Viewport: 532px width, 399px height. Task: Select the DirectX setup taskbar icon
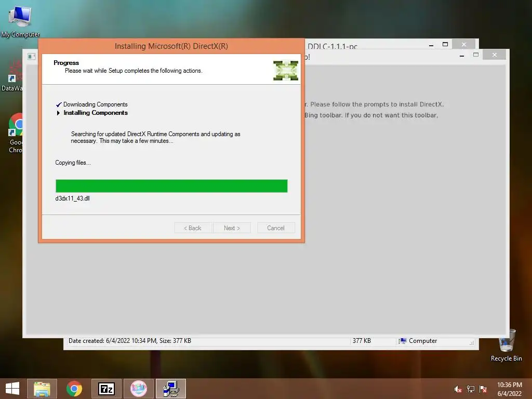(x=171, y=389)
